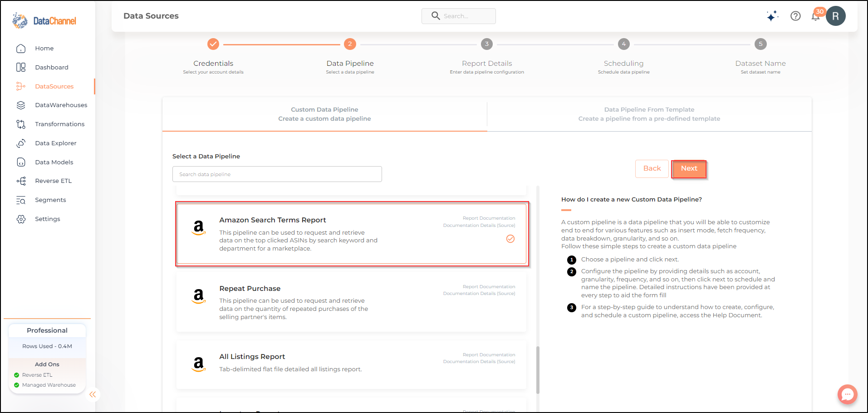This screenshot has height=413, width=868.
Task: Click the Dataset Name step label
Action: (x=760, y=64)
